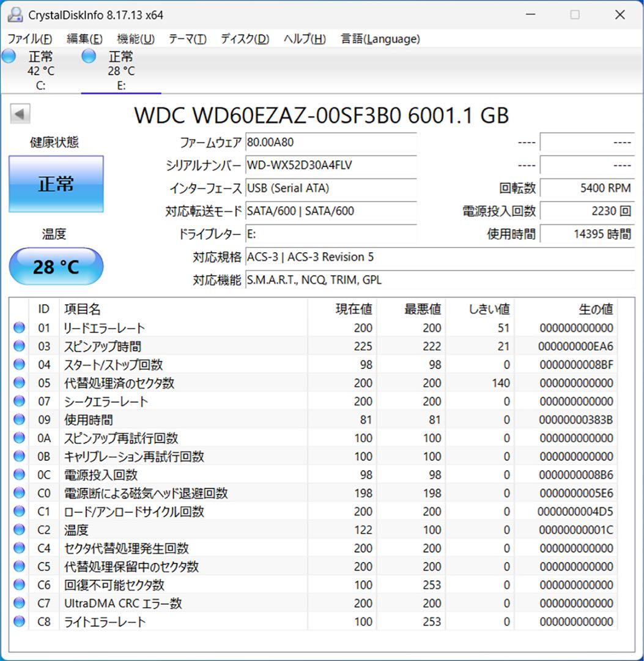This screenshot has width=644, height=661.
Task: Click the status light for 回復不可能セクタ数
Action: coord(18,585)
